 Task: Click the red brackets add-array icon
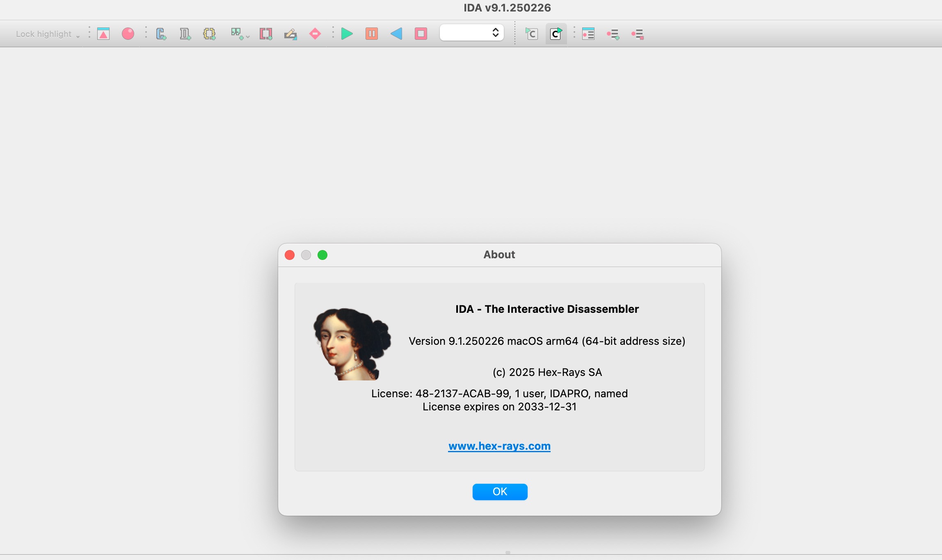click(x=266, y=34)
